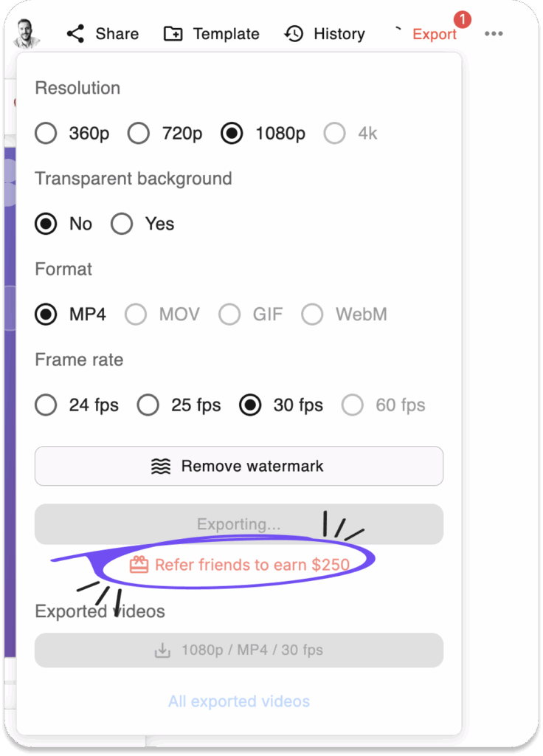Click the watermark waves icon
Screen dimensions: 543x756
click(161, 466)
